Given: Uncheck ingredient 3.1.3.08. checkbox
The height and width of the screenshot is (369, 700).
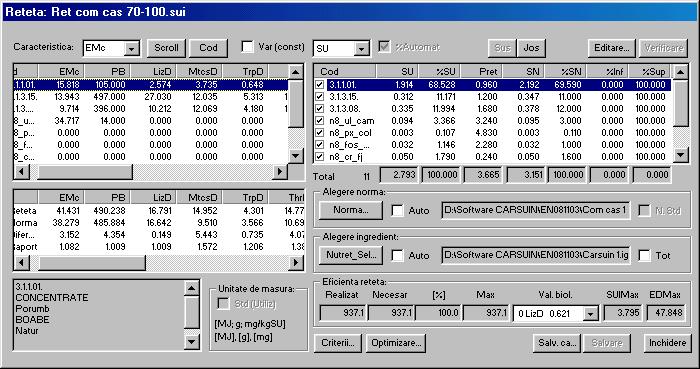Looking at the screenshot, I should click(319, 108).
